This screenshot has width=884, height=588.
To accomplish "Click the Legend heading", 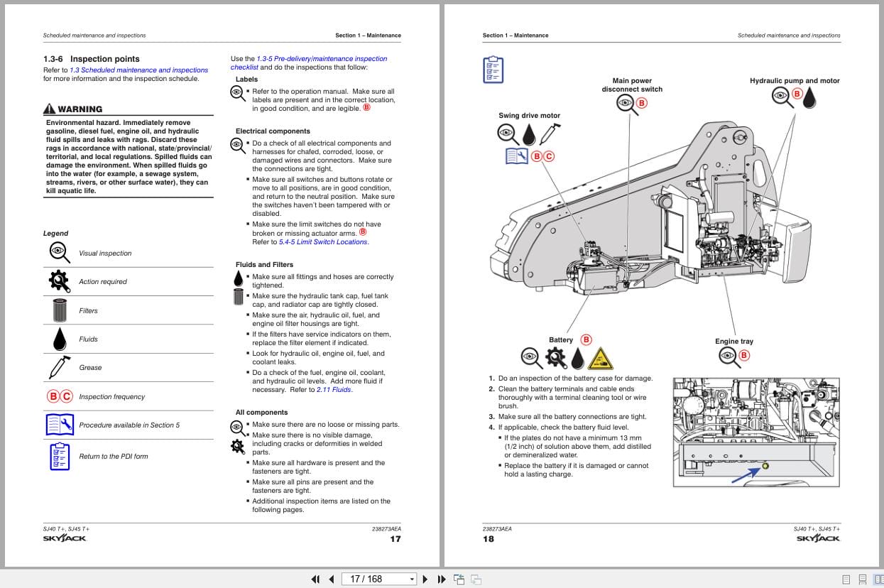I will click(56, 234).
